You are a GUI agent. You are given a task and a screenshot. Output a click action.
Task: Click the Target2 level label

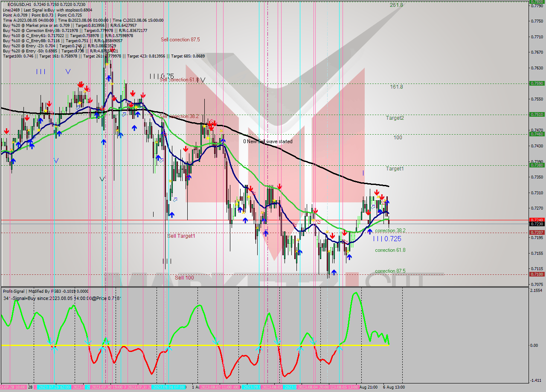[x=395, y=118]
